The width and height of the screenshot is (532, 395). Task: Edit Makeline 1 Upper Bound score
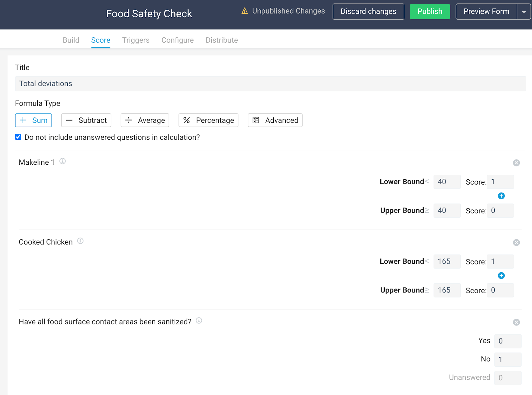coord(500,211)
